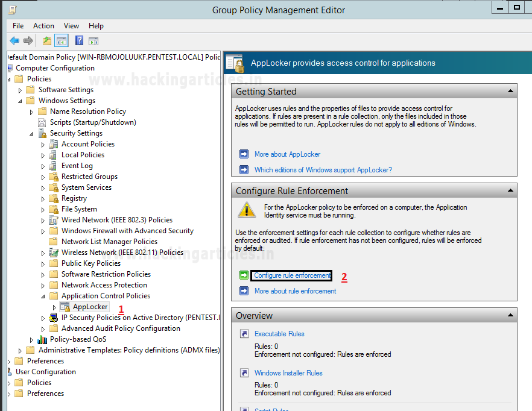
Task: Select Network Access Protection tree item
Action: (104, 285)
